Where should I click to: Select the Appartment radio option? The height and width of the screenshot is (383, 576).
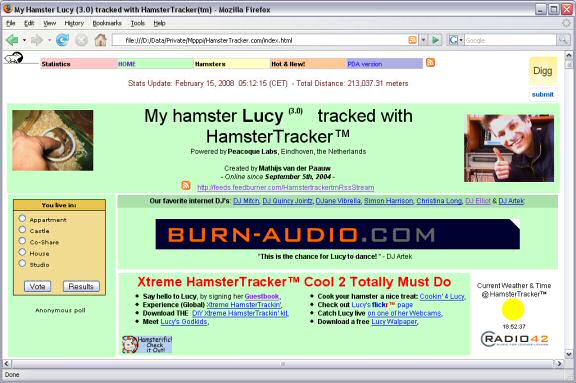pyautogui.click(x=22, y=218)
